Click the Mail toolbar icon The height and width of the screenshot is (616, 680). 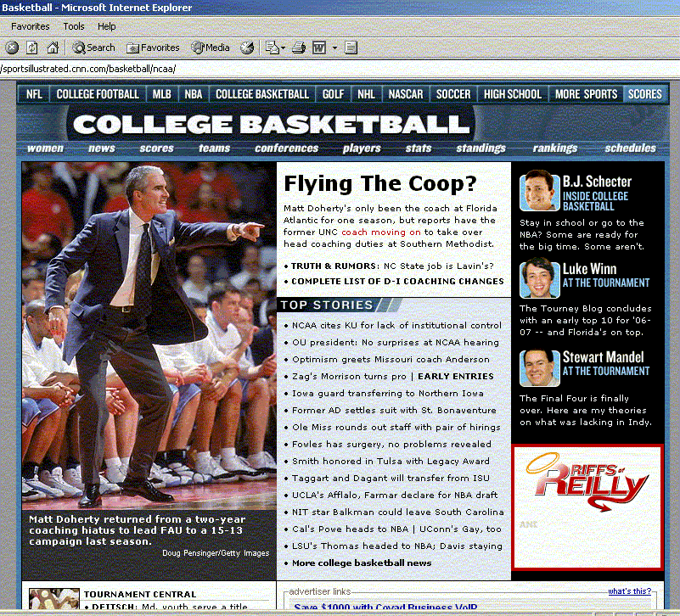[273, 48]
